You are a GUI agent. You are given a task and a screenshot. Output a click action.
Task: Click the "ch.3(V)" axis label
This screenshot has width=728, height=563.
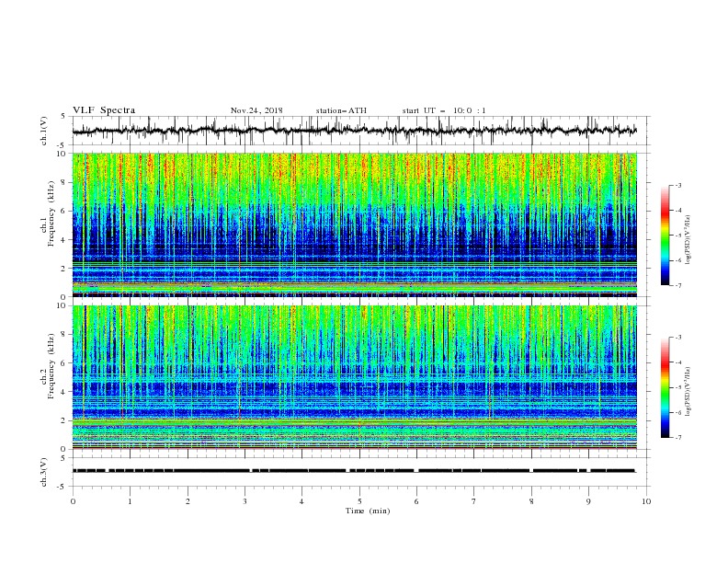pyautogui.click(x=44, y=472)
